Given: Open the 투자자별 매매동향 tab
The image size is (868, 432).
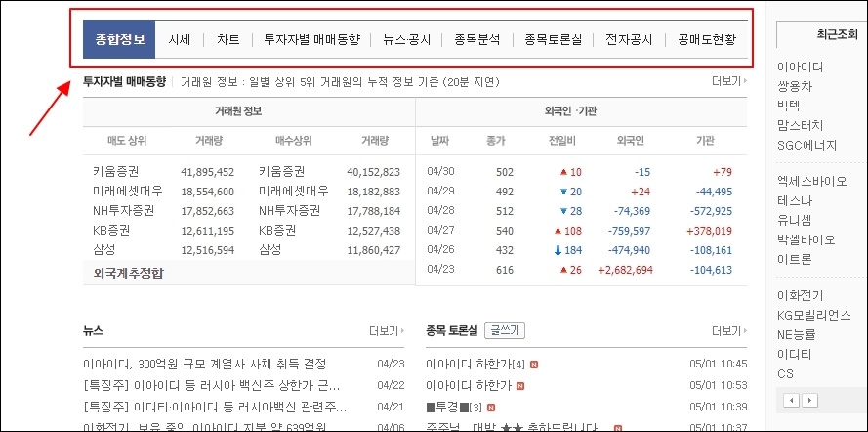Looking at the screenshot, I should coord(311,39).
